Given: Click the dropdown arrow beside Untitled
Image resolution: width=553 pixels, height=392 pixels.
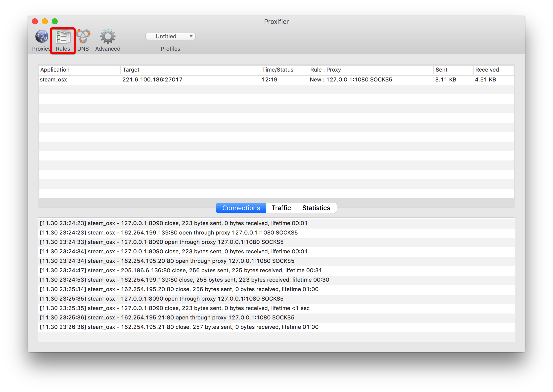Looking at the screenshot, I should pyautogui.click(x=191, y=36).
